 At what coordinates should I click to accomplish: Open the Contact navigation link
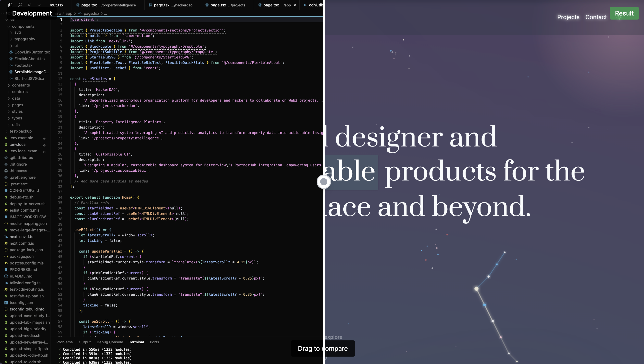point(596,17)
